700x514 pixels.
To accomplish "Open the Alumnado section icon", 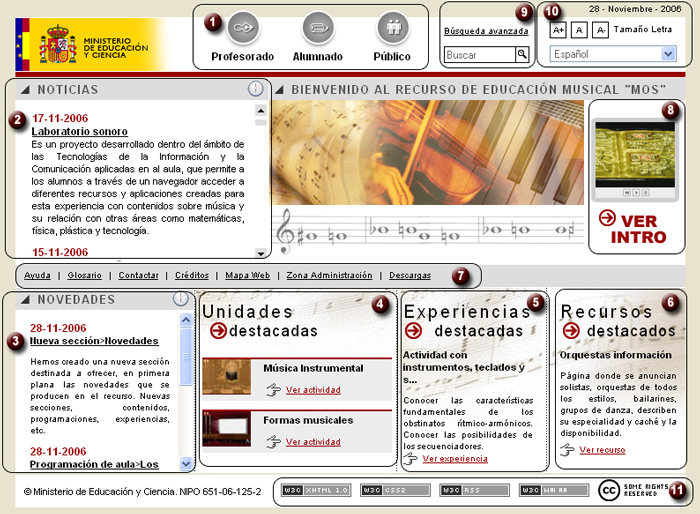I will [317, 27].
